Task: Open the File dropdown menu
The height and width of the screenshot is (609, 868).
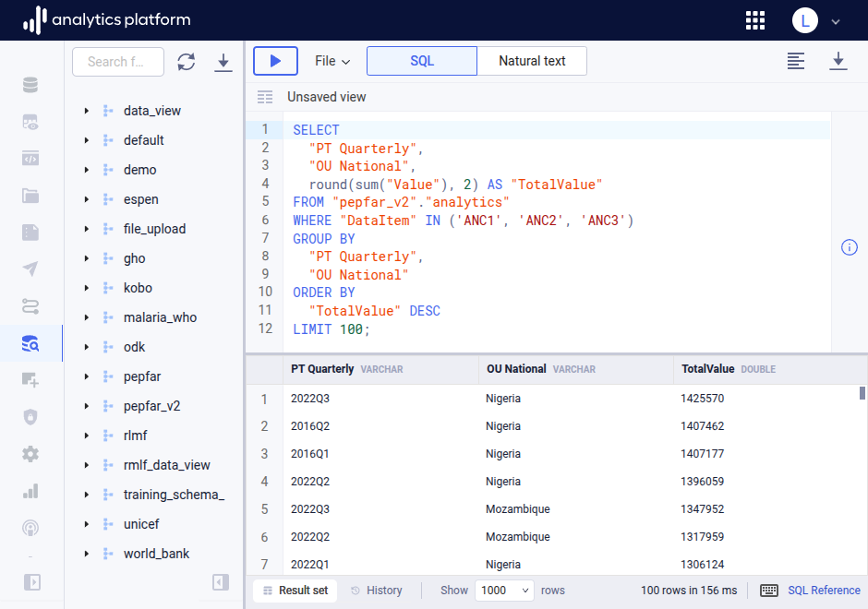Action: pyautogui.click(x=332, y=61)
